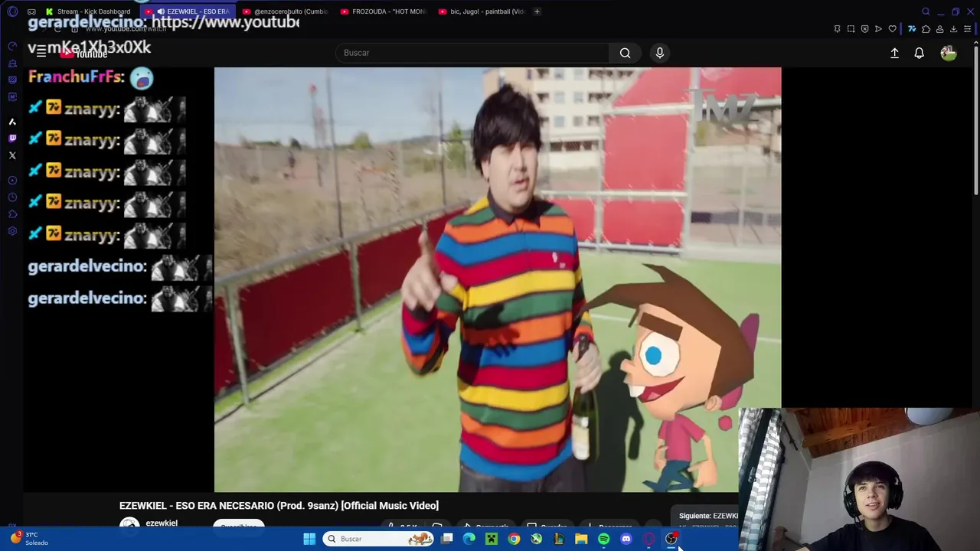Open League of Legends taskbar icon
Image resolution: width=980 pixels, height=551 pixels.
559,539
